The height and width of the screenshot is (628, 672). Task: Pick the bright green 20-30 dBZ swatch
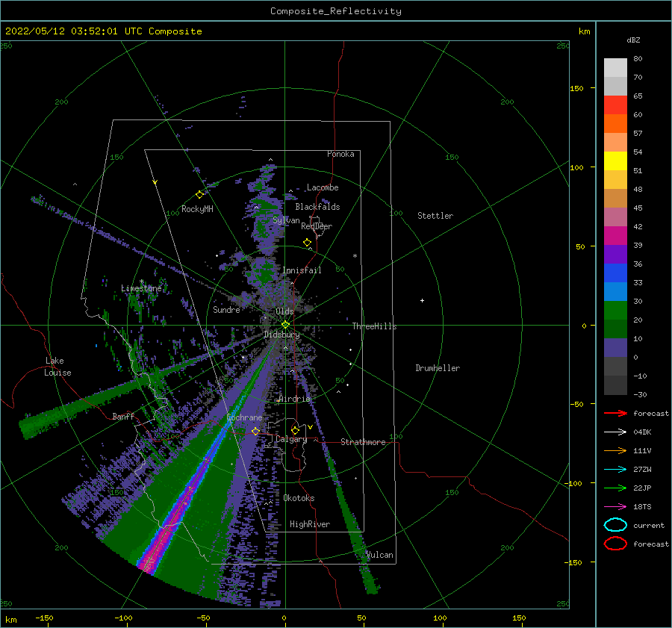615,311
